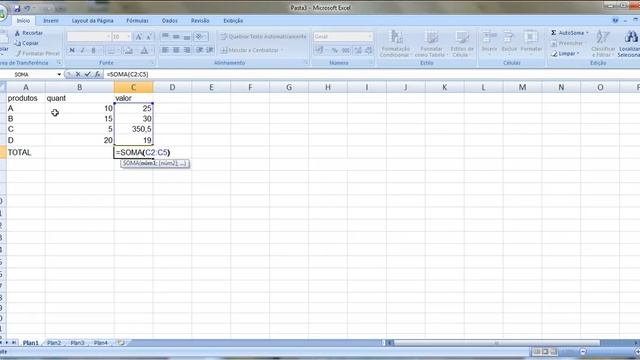Select the cell containing 350,5
The height and width of the screenshot is (360, 640).
[133, 129]
